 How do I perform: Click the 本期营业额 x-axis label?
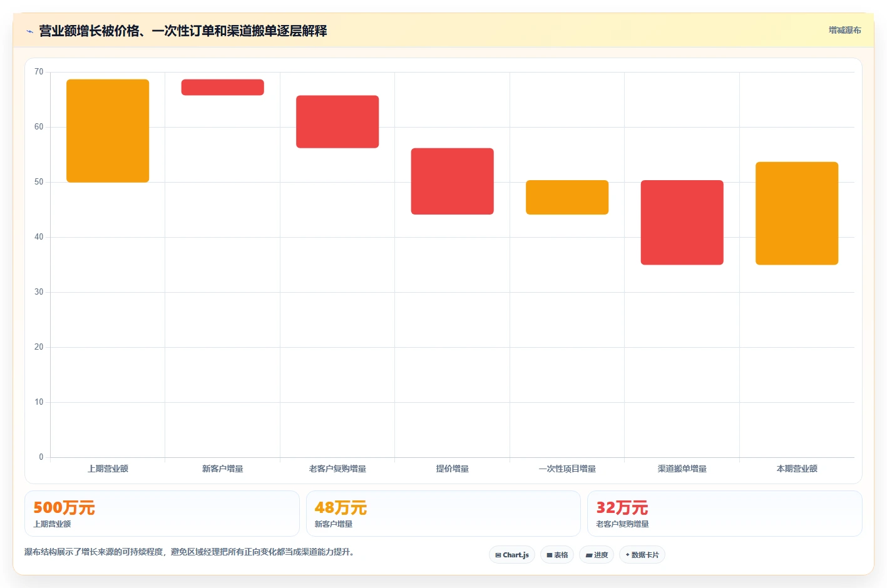tap(797, 469)
